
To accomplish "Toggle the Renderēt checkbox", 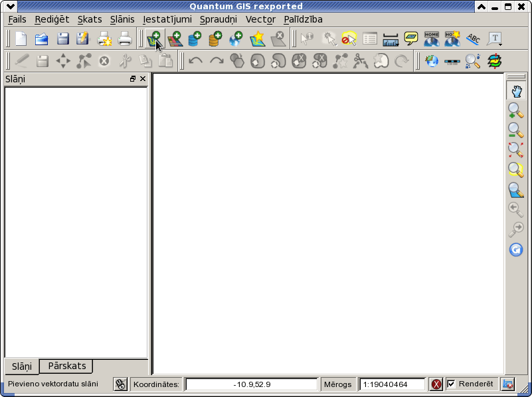I will (x=451, y=384).
